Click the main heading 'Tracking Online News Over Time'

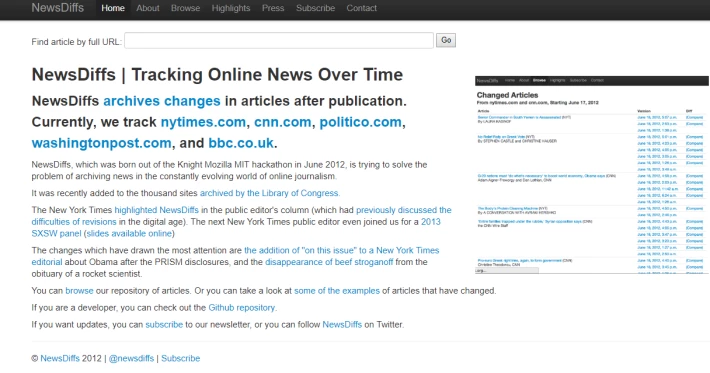point(267,75)
